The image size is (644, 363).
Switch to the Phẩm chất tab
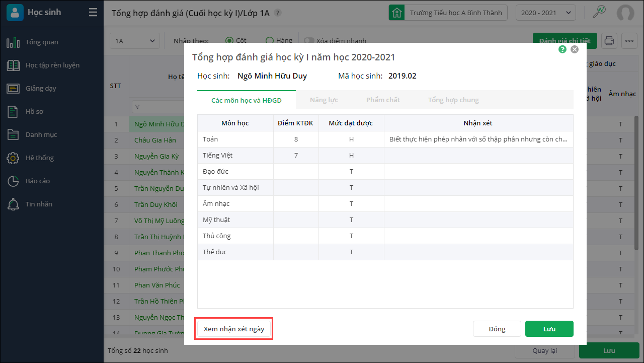pyautogui.click(x=383, y=100)
